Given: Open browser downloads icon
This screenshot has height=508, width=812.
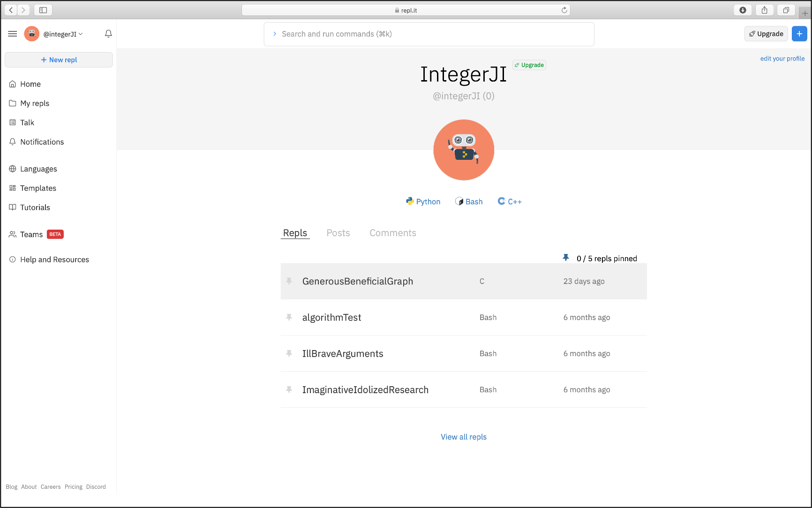Looking at the screenshot, I should 743,10.
